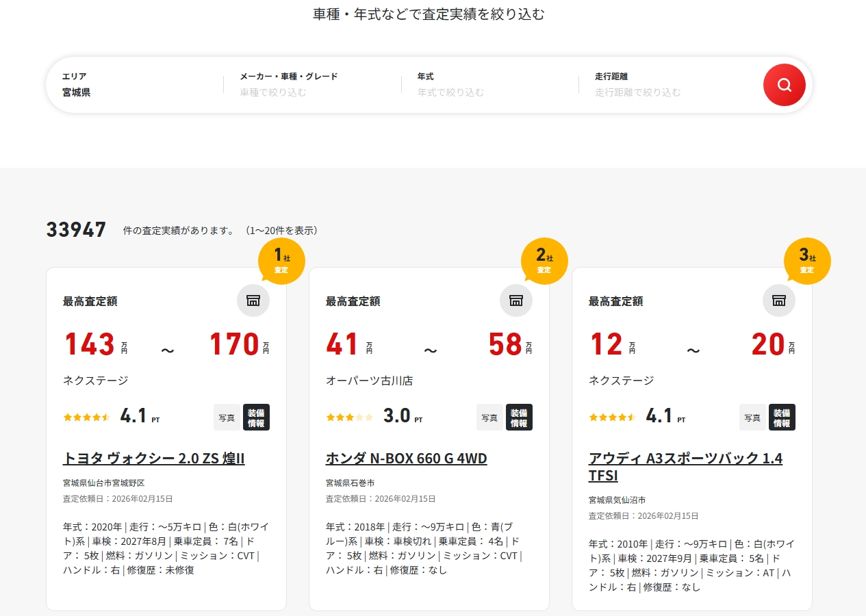Viewport: 866px width, 616px height.
Task: Click the red search magnifier button
Action: pos(784,85)
